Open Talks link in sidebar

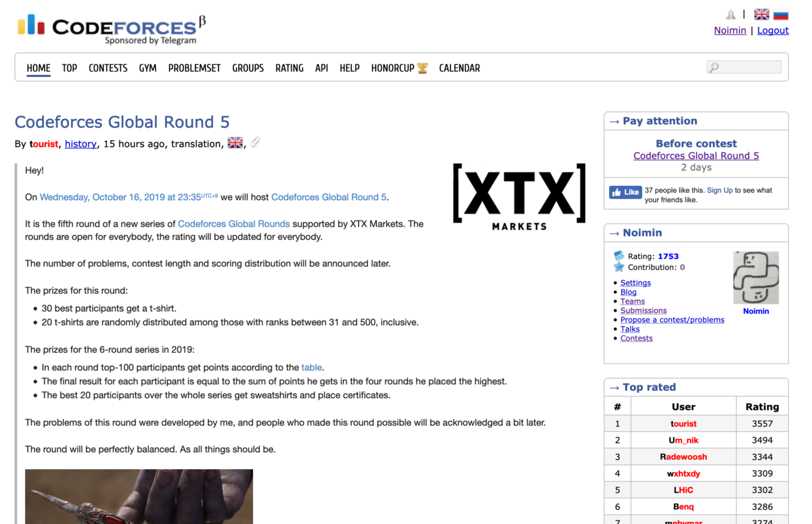point(630,329)
